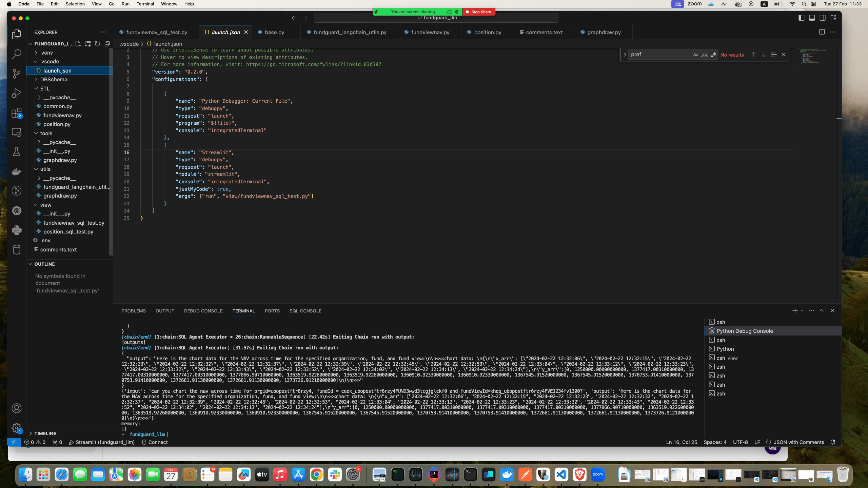The height and width of the screenshot is (488, 868).
Task: Click the Connect button in status bar
Action: 155,442
